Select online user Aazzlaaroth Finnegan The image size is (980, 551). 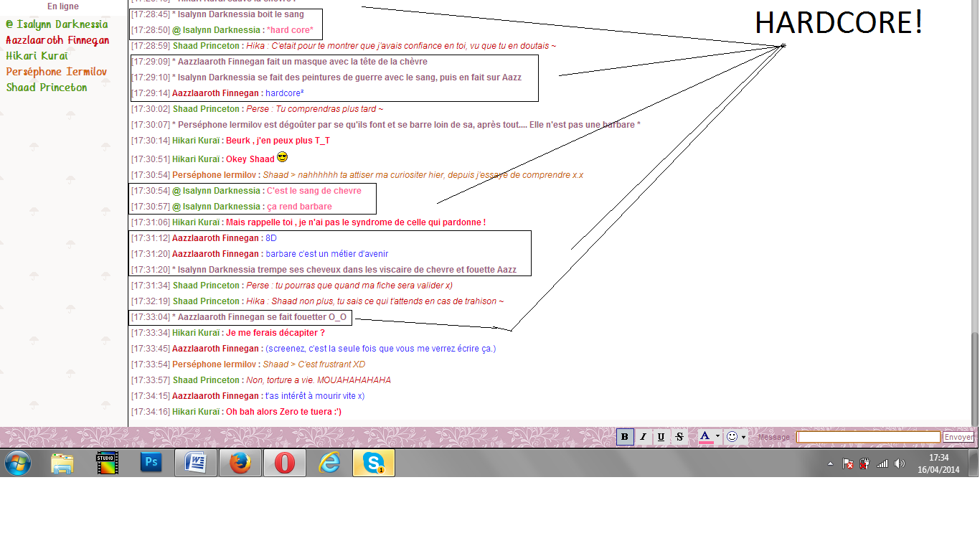pyautogui.click(x=57, y=40)
